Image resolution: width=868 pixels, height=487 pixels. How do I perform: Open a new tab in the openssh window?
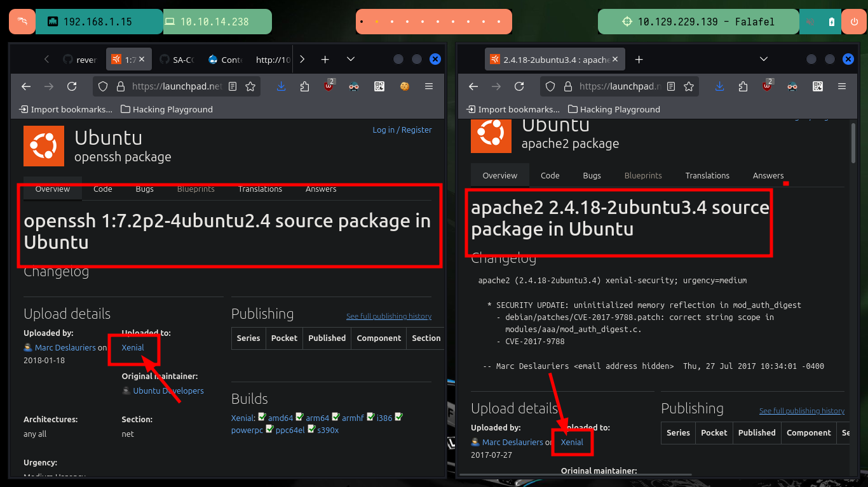pyautogui.click(x=325, y=59)
